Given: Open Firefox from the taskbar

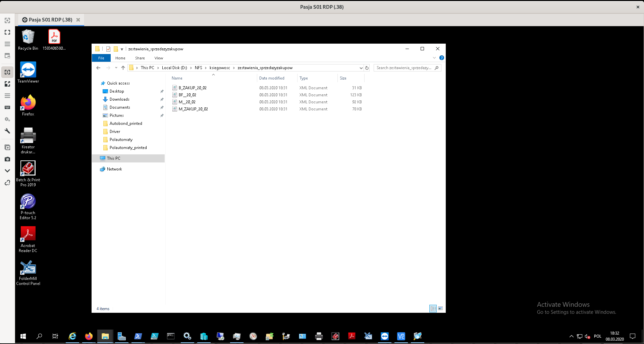Looking at the screenshot, I should [89, 336].
